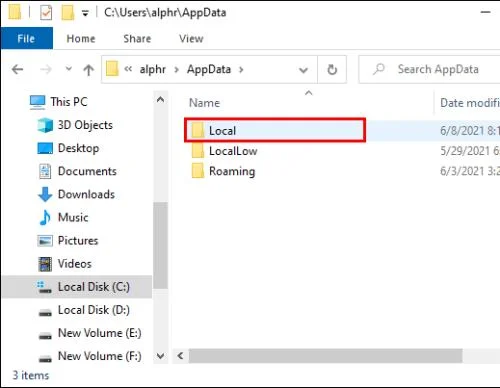The image size is (500, 388).
Task: Click the This PC monitor icon
Action: (x=37, y=102)
